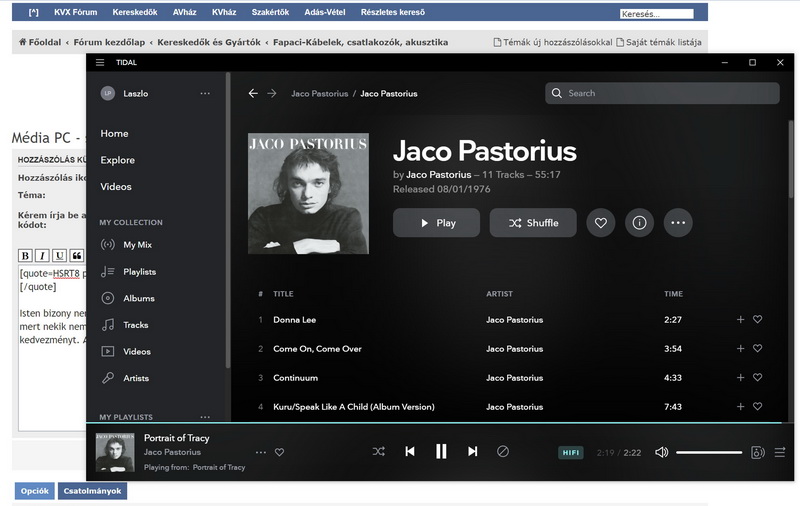Click the forum Keresés search box

(x=657, y=14)
